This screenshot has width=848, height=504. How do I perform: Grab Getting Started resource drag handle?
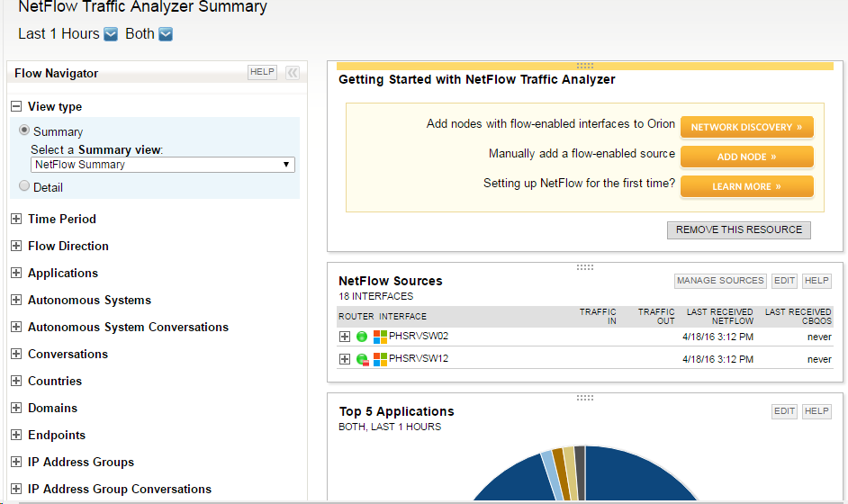584,66
